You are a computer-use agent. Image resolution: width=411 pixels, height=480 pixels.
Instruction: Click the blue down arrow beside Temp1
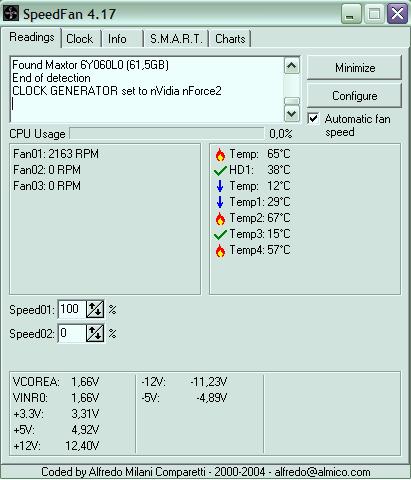click(x=220, y=202)
